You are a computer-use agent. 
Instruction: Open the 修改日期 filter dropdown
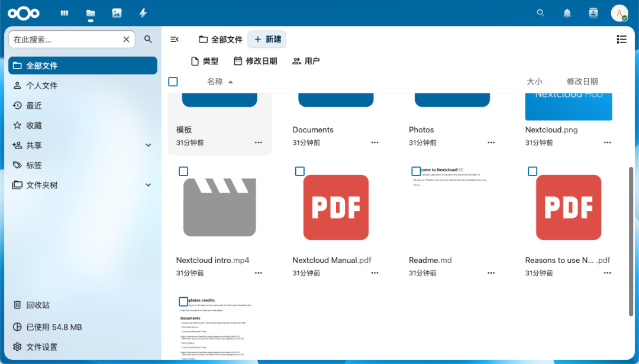255,60
